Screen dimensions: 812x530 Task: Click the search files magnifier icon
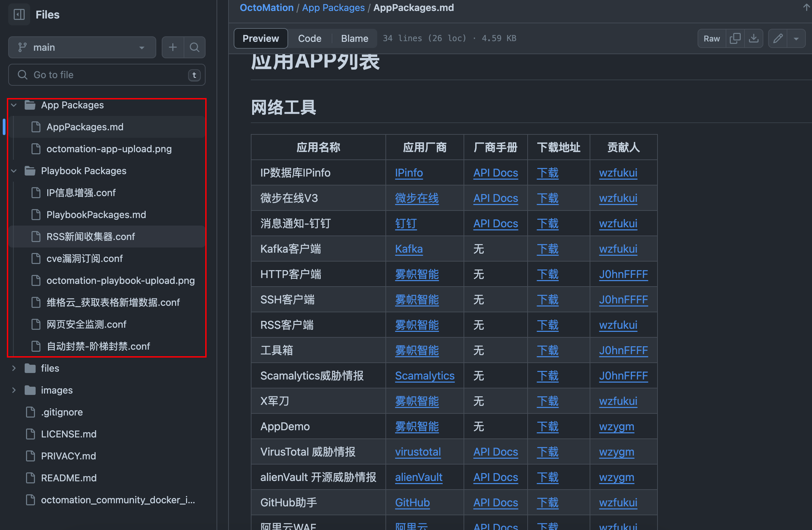[x=195, y=47]
